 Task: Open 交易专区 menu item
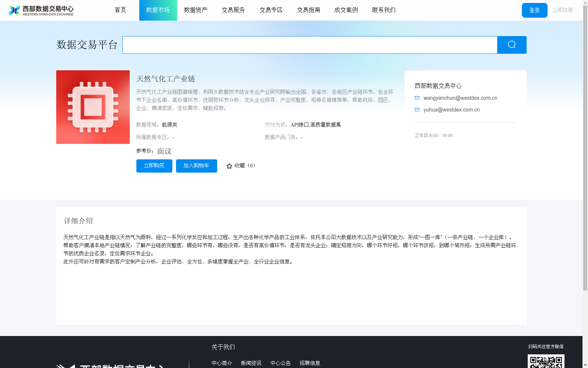(271, 10)
